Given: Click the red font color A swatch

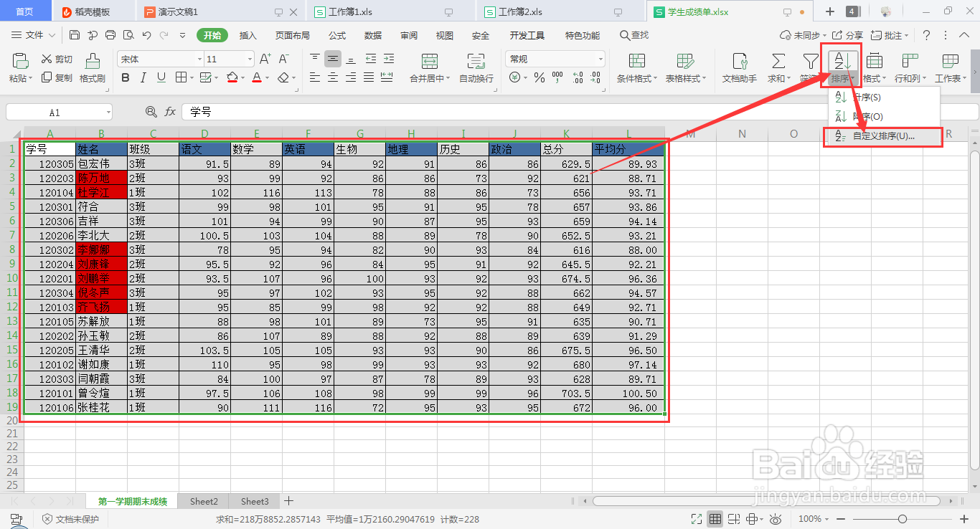Looking at the screenshot, I should (x=257, y=77).
